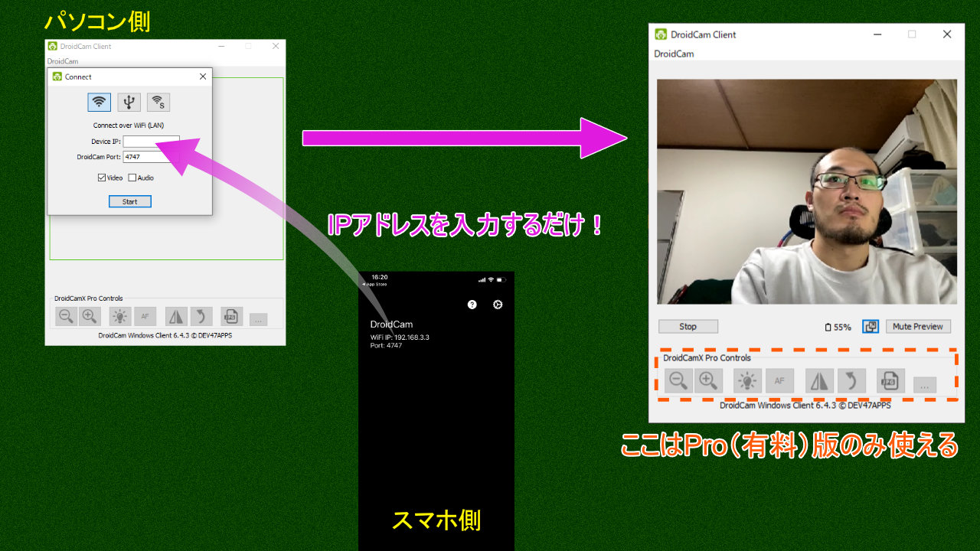The image size is (980, 551).
Task: Click 'Connect over WiFi (LAN)' label
Action: pyautogui.click(x=129, y=126)
